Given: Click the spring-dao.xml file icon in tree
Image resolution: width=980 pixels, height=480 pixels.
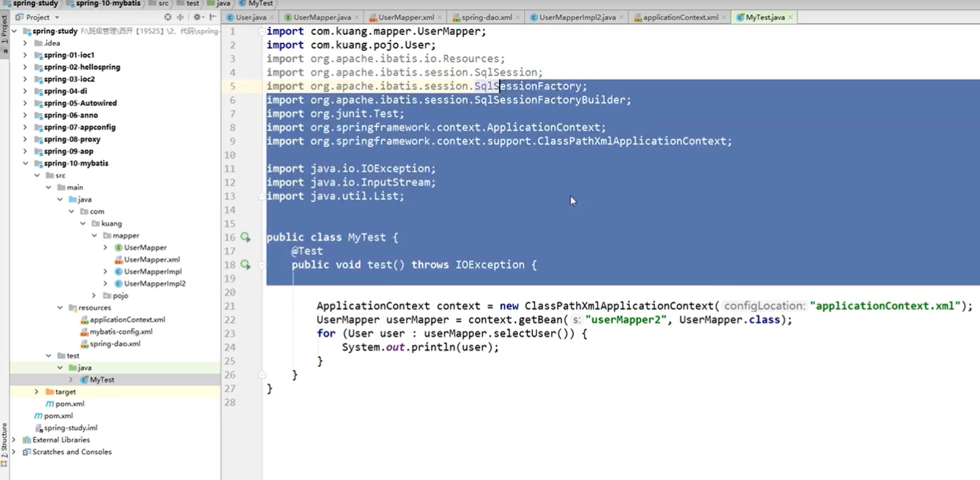Looking at the screenshot, I should pyautogui.click(x=84, y=344).
